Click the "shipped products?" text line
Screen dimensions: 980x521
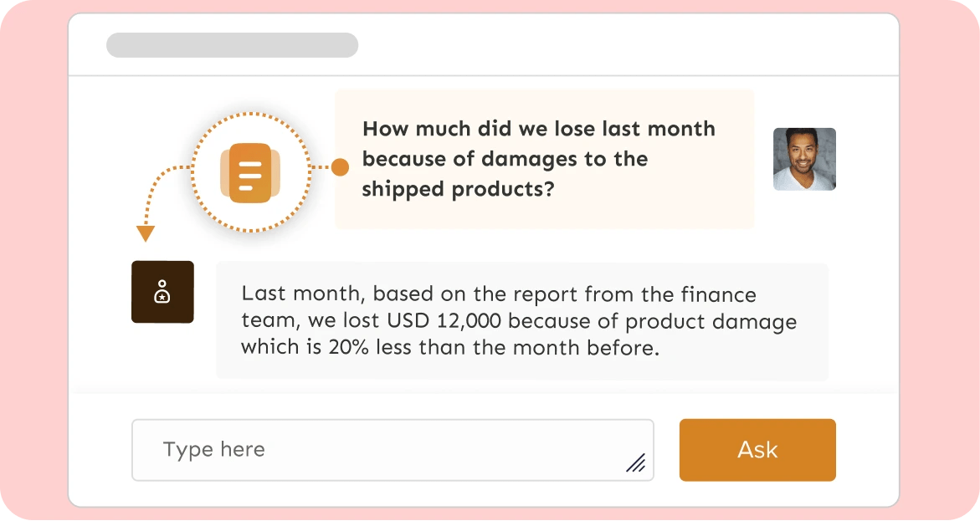(458, 189)
